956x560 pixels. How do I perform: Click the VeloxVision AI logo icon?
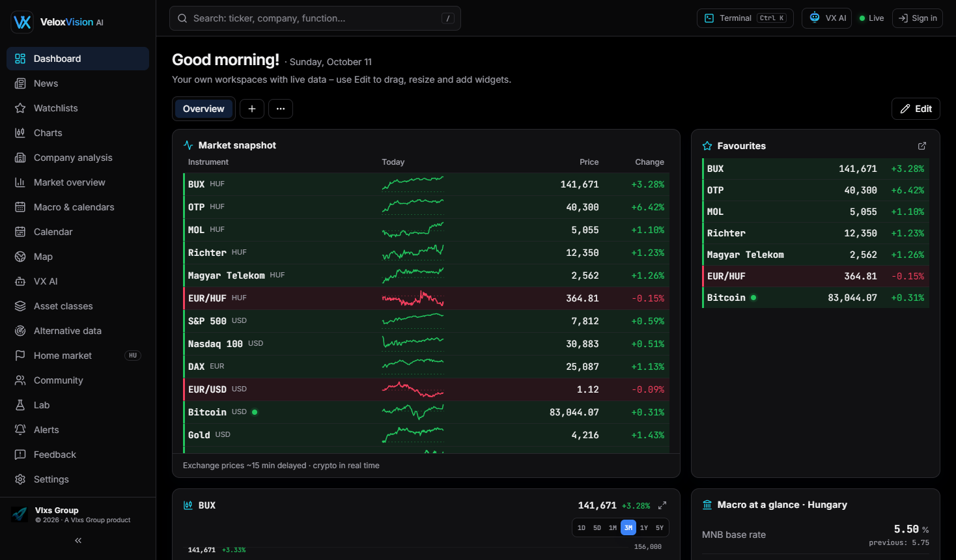pyautogui.click(x=22, y=22)
